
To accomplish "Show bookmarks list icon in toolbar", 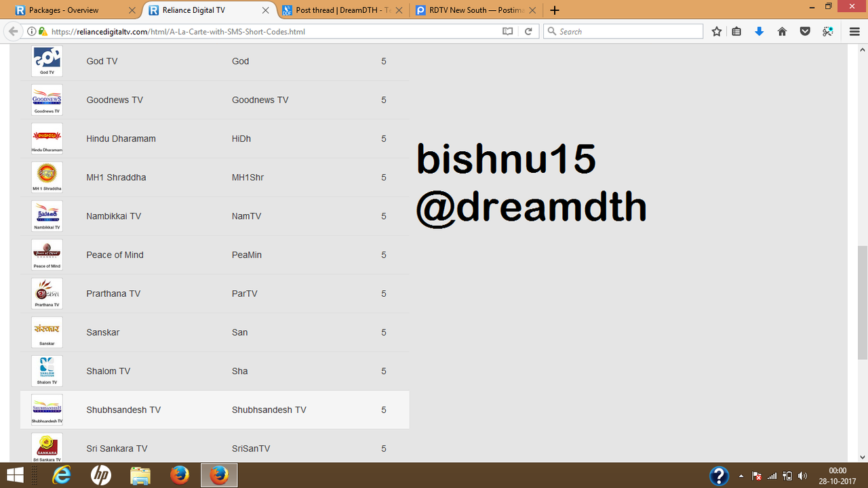I will tap(737, 31).
